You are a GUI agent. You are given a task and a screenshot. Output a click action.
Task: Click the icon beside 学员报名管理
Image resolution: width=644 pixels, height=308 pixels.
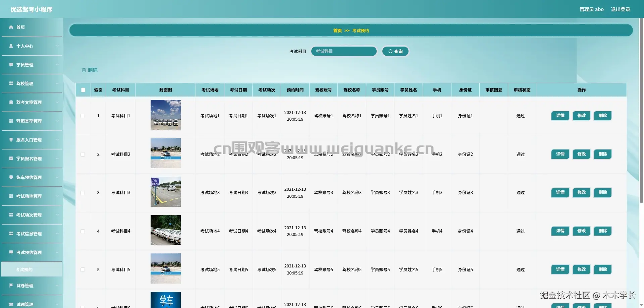pos(11,159)
